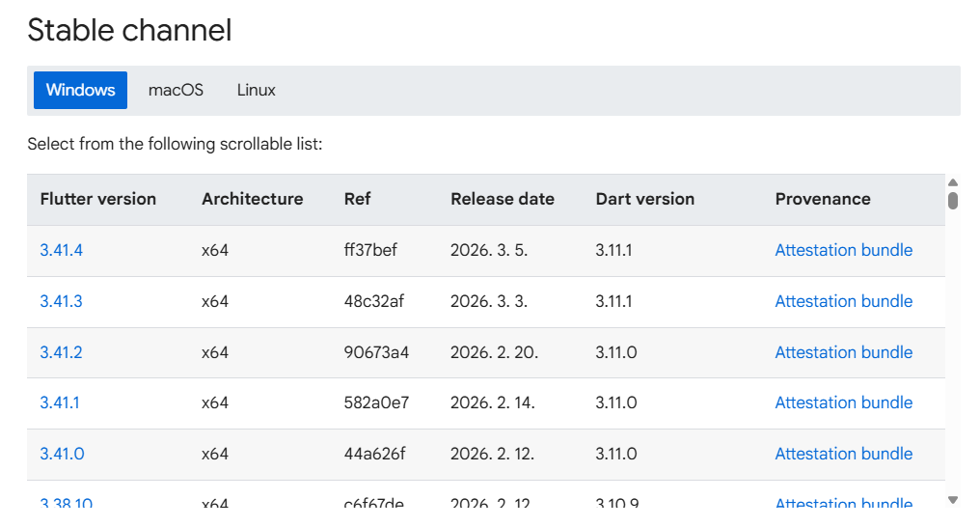
Task: Click the Provenance column header
Action: (x=822, y=199)
